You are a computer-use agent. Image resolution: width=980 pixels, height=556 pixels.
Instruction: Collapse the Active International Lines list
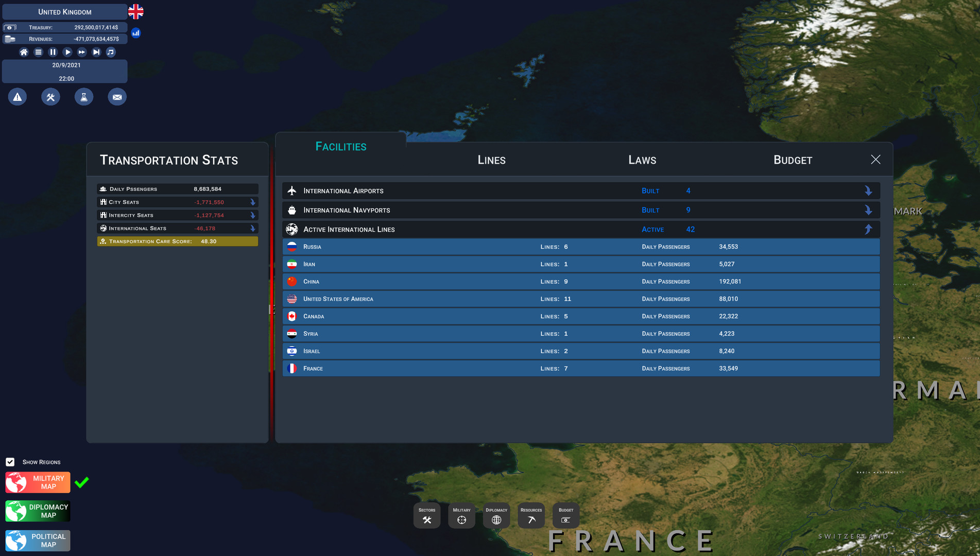pos(868,230)
